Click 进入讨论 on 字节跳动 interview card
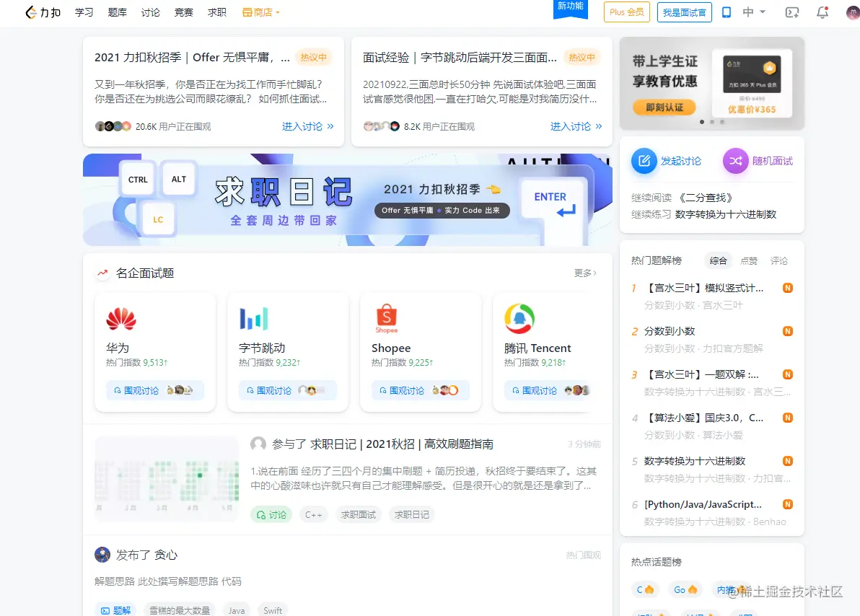 point(576,126)
